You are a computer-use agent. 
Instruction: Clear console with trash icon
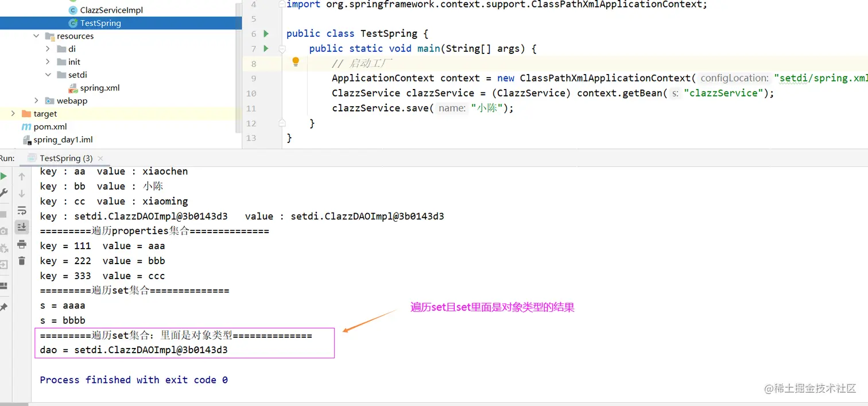tap(22, 261)
